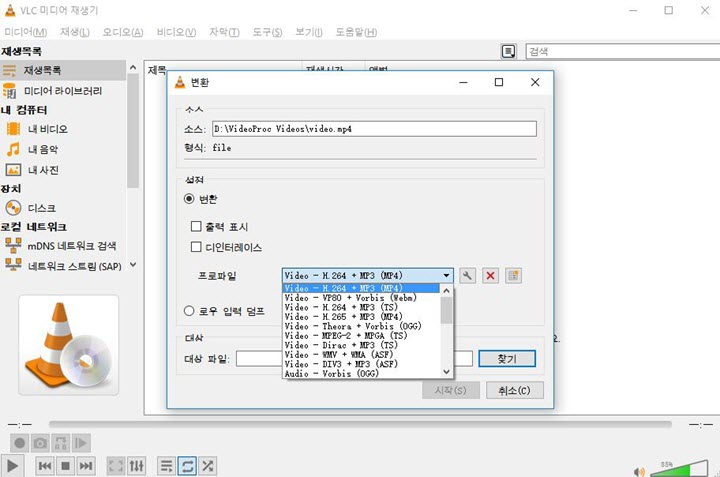720x477 pixels.
Task: Click the Play button in main controls
Action: point(12,466)
